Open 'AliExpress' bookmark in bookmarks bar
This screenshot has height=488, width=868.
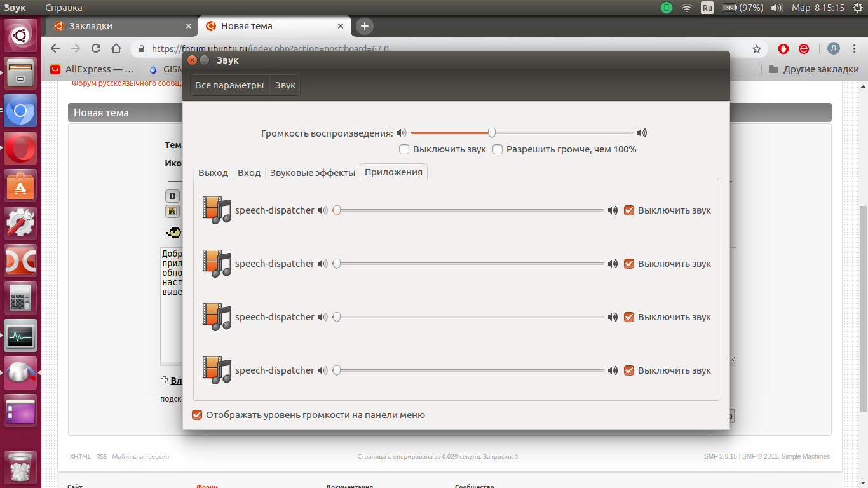pyautogui.click(x=93, y=69)
